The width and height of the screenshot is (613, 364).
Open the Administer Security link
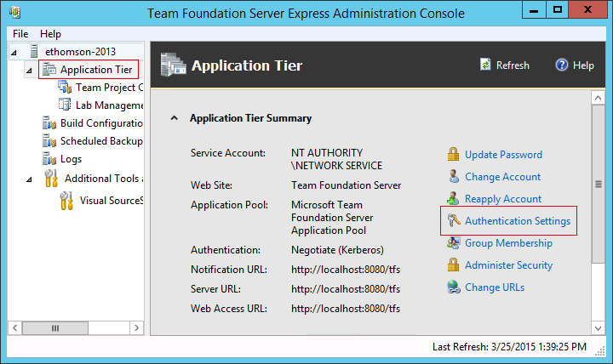(508, 265)
